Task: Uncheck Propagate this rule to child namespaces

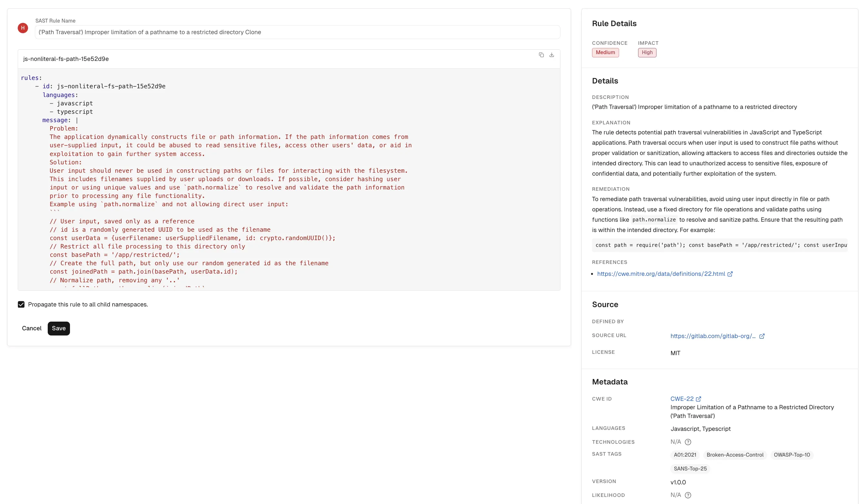Action: (21, 304)
